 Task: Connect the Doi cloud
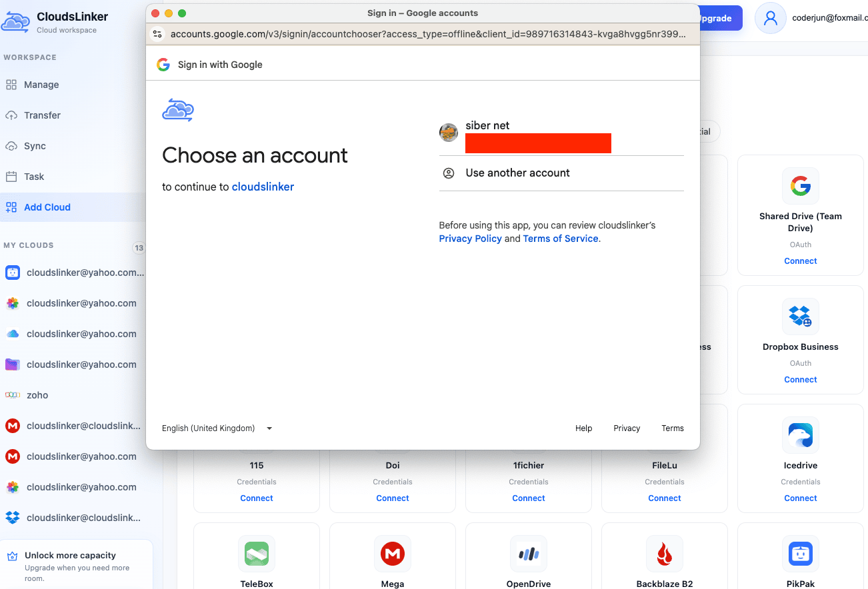[393, 498]
